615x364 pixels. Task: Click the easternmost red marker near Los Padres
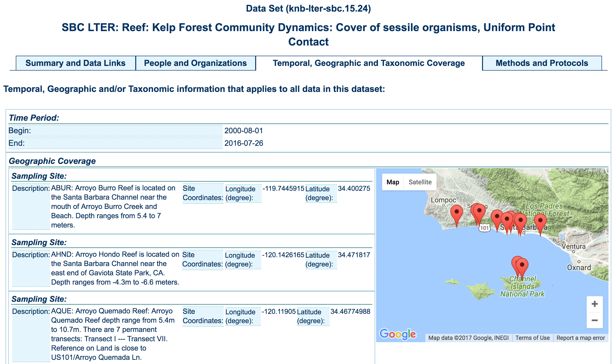[540, 221]
